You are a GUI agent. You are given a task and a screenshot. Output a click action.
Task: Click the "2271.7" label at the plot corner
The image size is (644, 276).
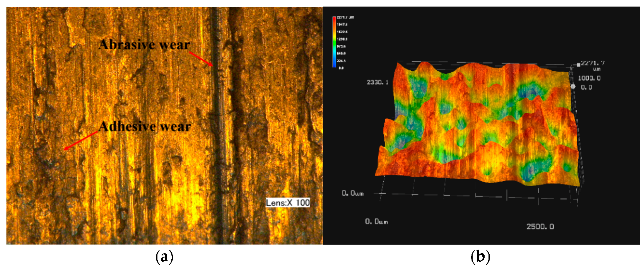[x=593, y=63]
